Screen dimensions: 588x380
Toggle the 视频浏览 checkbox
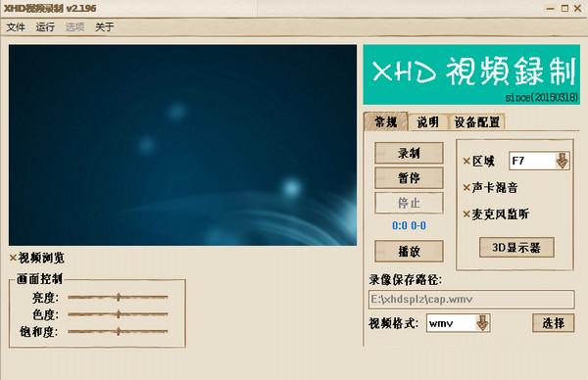[x=37, y=258]
